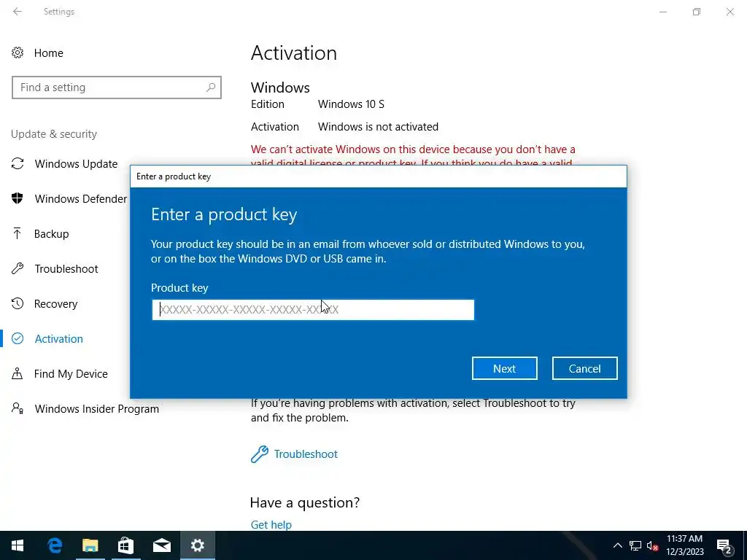Click the Activation checkmark circle icon
The height and width of the screenshot is (560, 747).
[x=18, y=338]
